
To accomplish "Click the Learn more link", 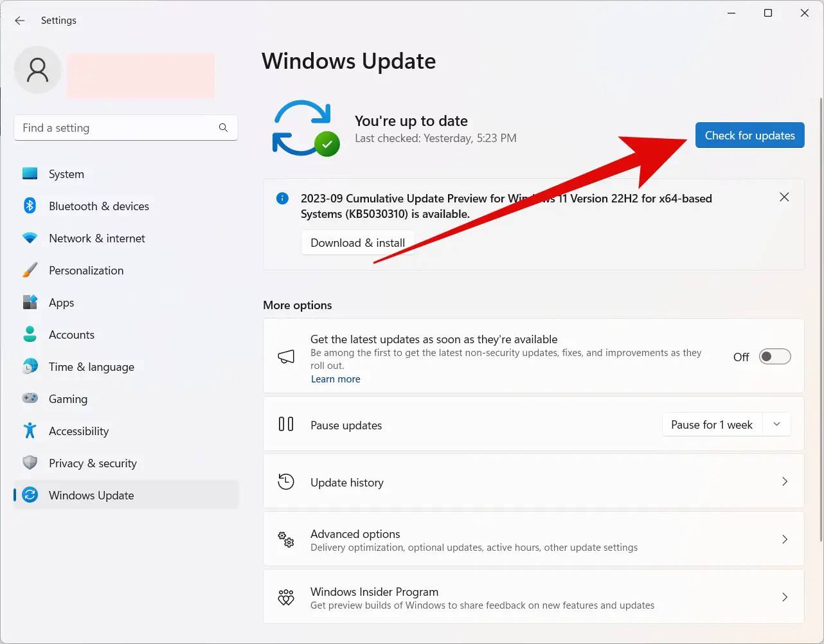I will click(336, 379).
